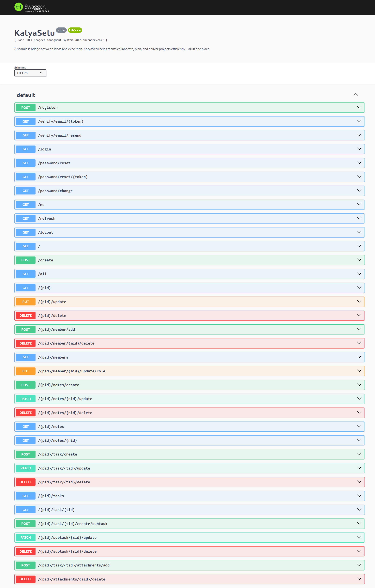The height and width of the screenshot is (588, 375).
Task: Click the POST badge for /register
Action: coord(26,107)
